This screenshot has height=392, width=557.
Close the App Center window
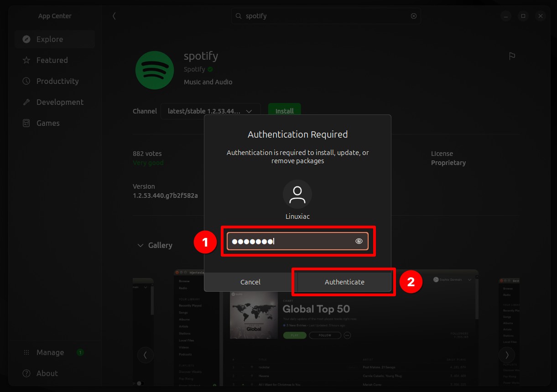pyautogui.click(x=541, y=16)
